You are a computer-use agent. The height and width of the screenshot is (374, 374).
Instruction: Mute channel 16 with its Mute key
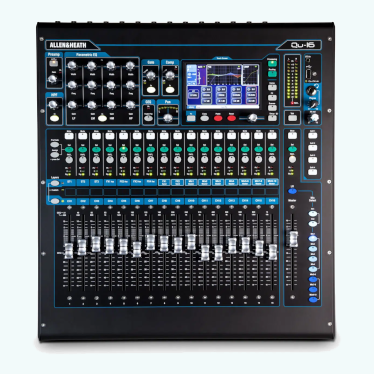tap(272, 136)
